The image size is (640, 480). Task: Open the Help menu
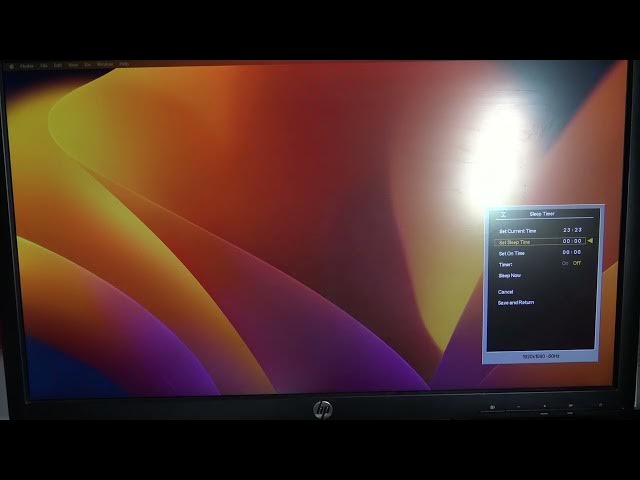[x=124, y=64]
